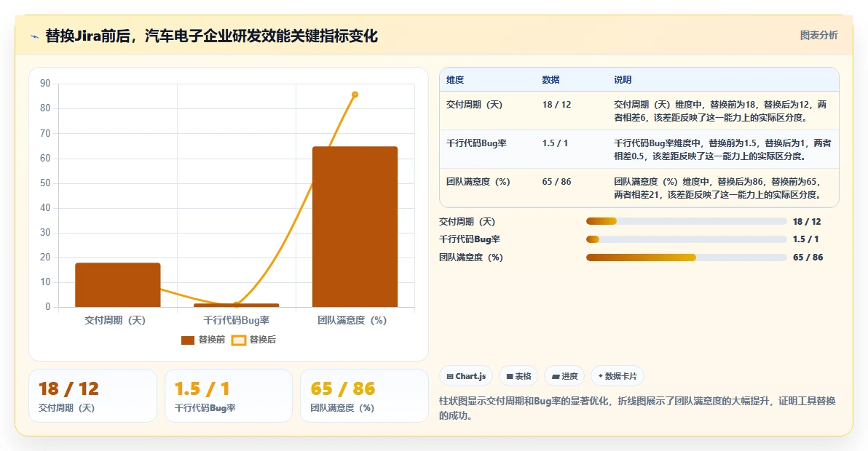This screenshot has height=451, width=868.
Task: Click the y-axis value 50
Action: (x=45, y=183)
